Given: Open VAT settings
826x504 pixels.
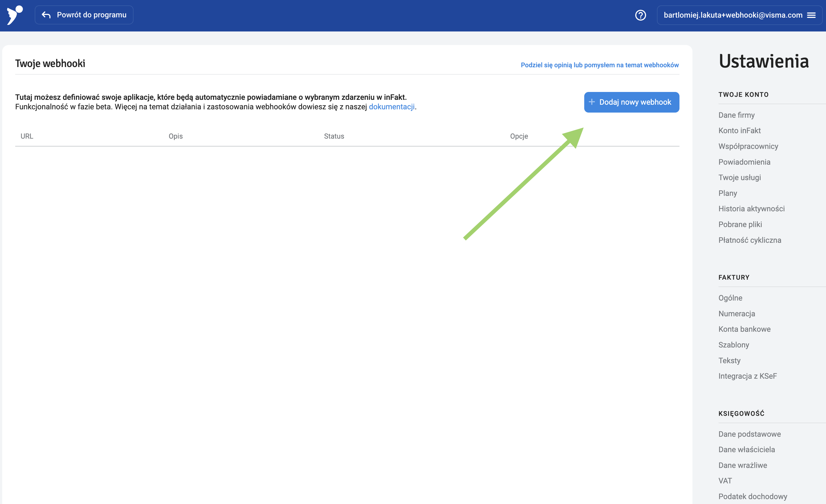Looking at the screenshot, I should [x=725, y=481].
